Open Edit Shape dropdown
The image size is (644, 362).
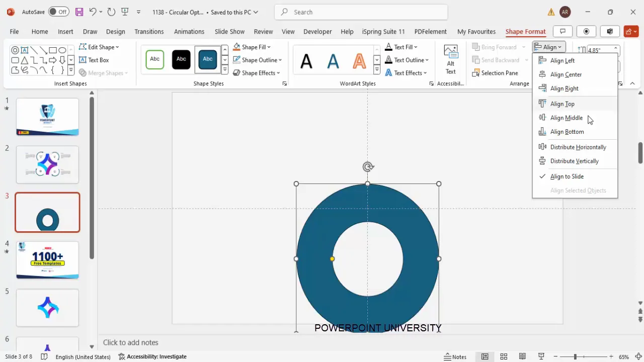pos(99,47)
